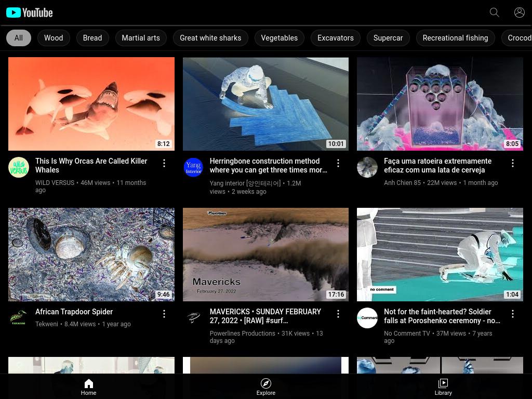
Task: Switch to the Library tab
Action: [443, 387]
